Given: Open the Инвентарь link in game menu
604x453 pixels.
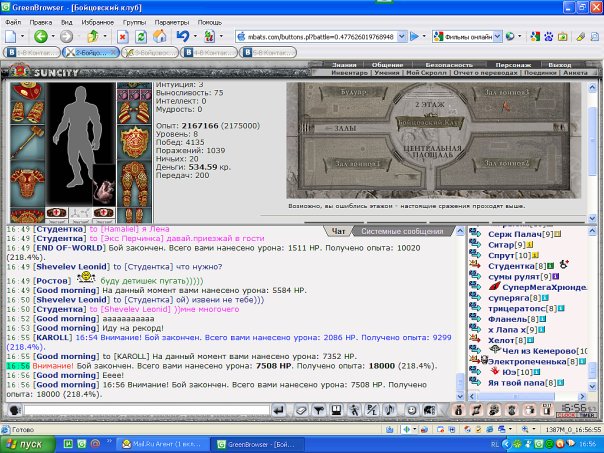Looking at the screenshot, I should pyautogui.click(x=349, y=72).
